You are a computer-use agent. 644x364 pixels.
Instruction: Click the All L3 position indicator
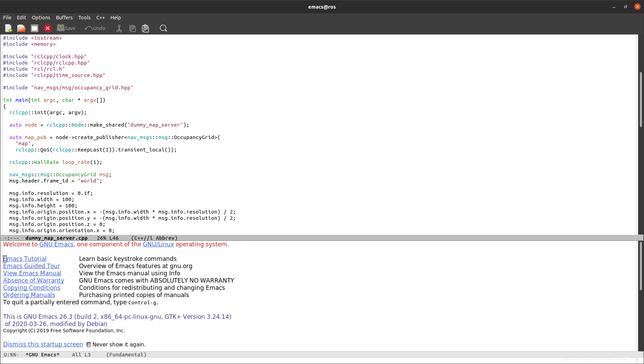pyautogui.click(x=81, y=355)
